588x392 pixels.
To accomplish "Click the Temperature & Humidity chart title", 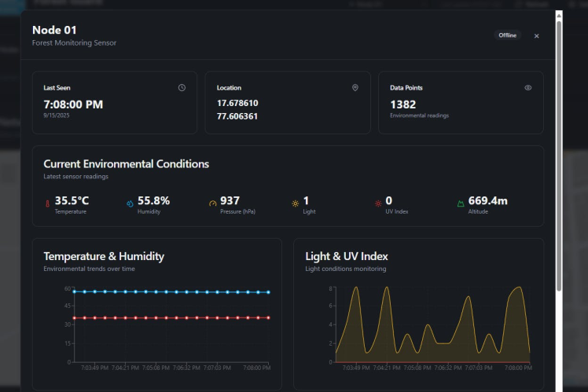I will pos(104,256).
